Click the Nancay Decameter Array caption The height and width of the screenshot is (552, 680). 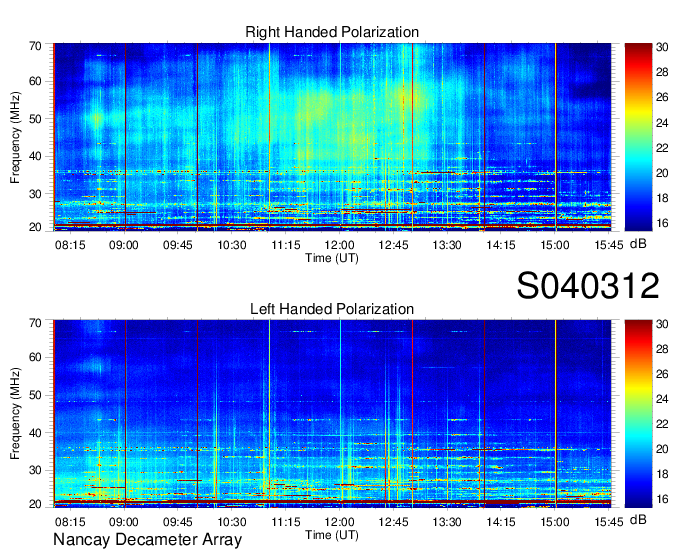147,540
